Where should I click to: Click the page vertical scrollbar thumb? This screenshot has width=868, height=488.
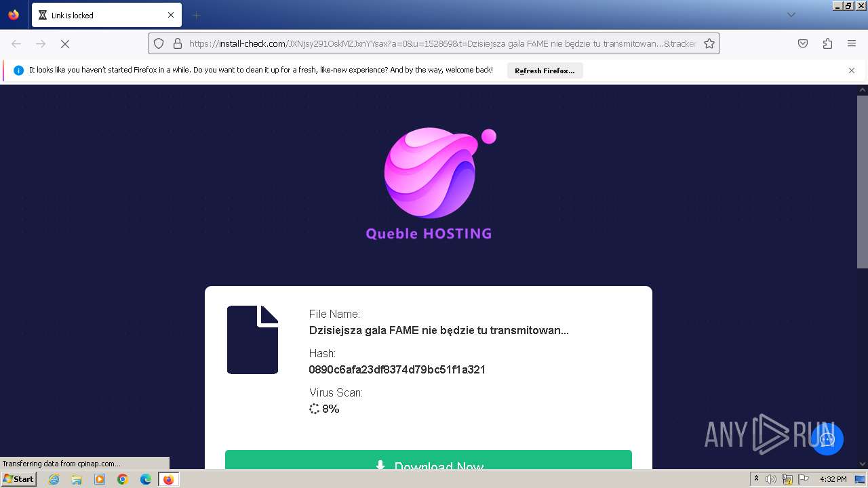click(x=862, y=182)
